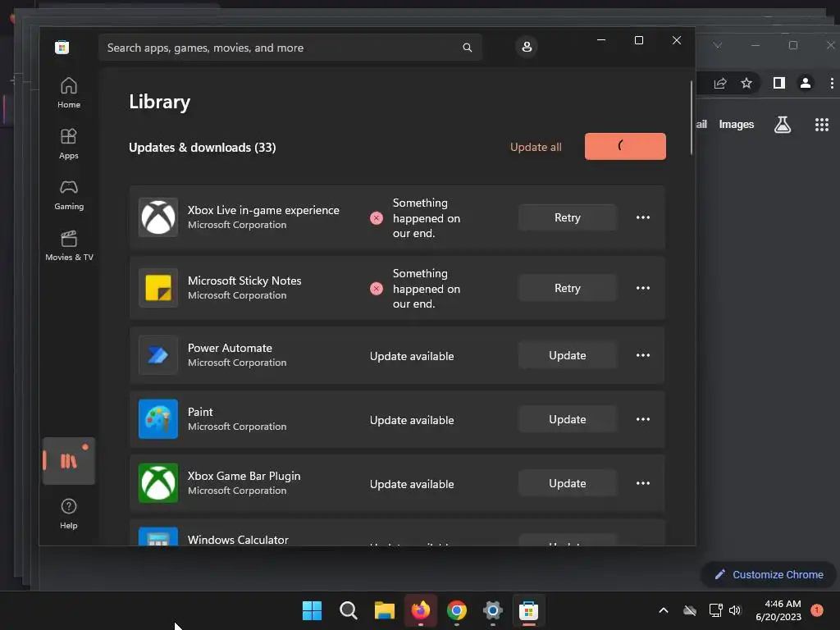Click Microsoft Store taskbar icon
The image size is (840, 630).
pos(529,610)
